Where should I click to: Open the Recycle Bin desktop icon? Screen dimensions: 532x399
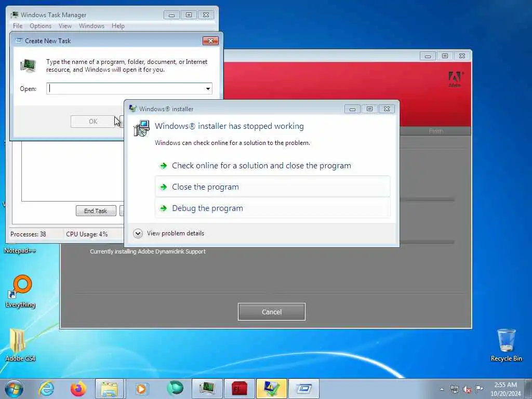click(506, 345)
